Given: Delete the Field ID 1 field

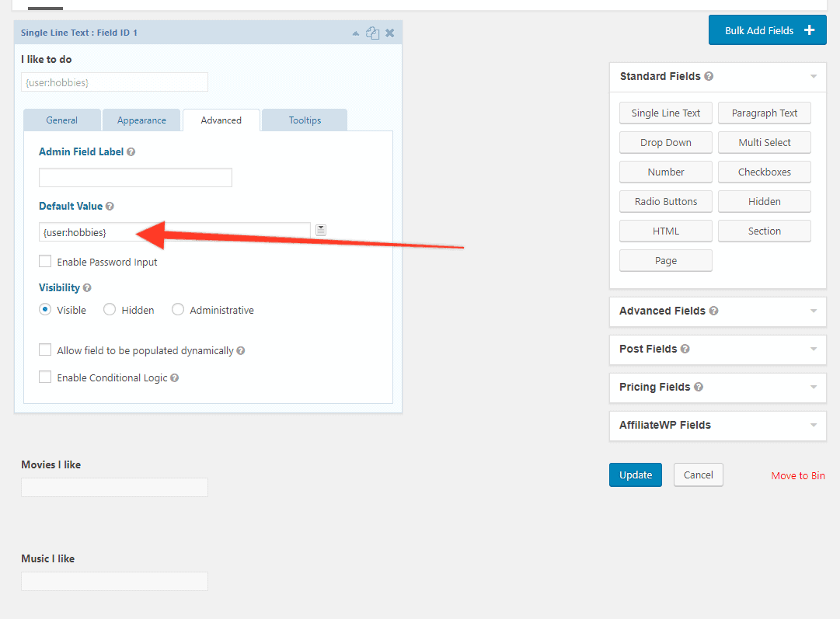Looking at the screenshot, I should coord(390,33).
